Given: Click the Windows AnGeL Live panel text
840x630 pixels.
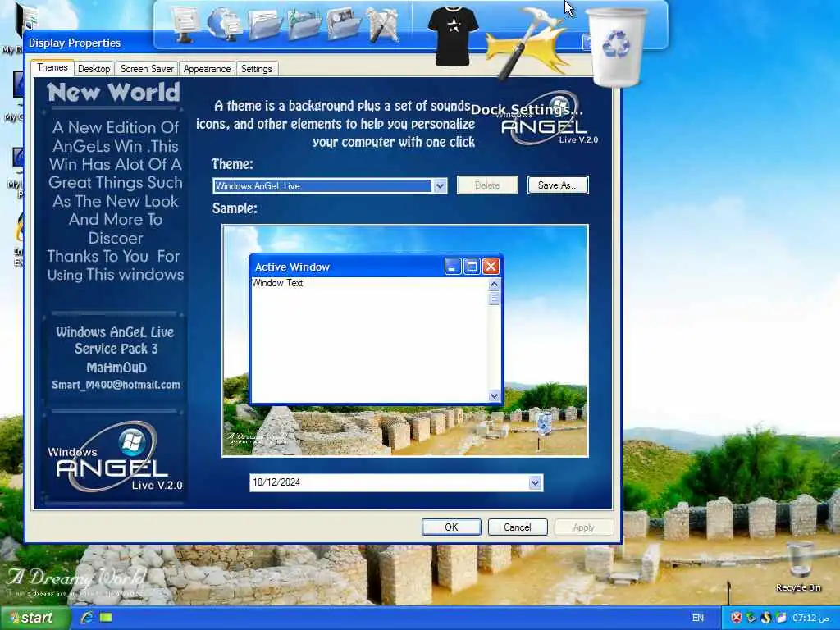Looking at the screenshot, I should (x=115, y=332).
